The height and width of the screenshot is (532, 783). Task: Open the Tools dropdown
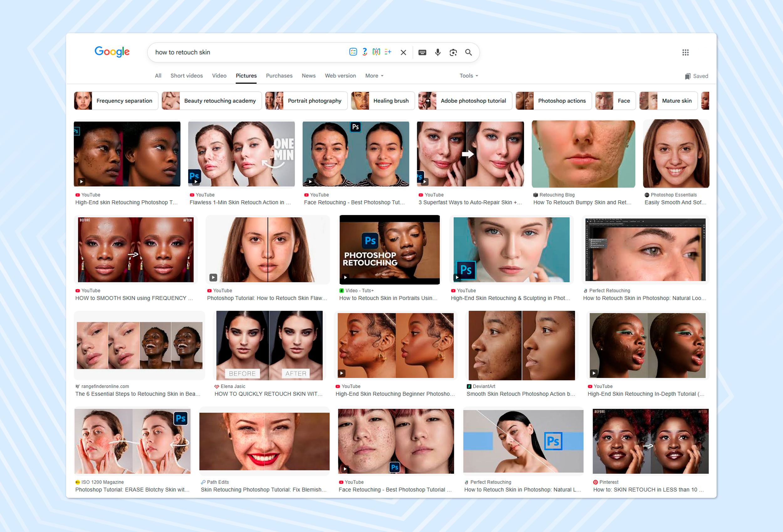pyautogui.click(x=468, y=76)
